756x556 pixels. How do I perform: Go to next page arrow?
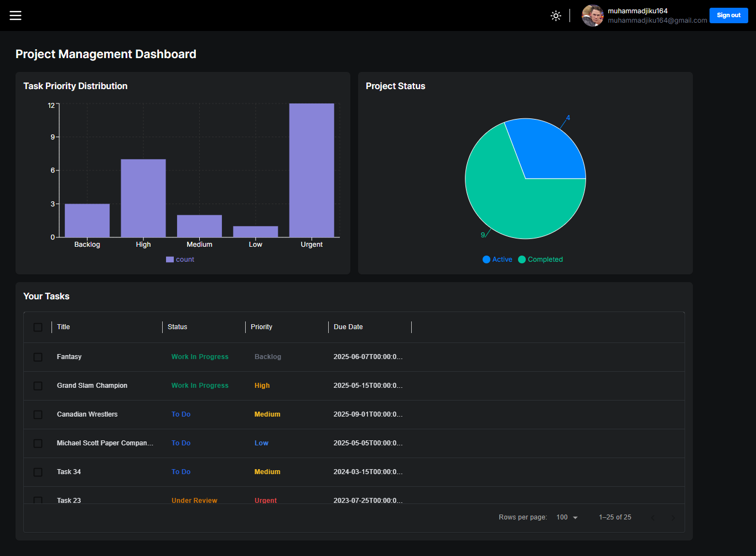tap(673, 518)
